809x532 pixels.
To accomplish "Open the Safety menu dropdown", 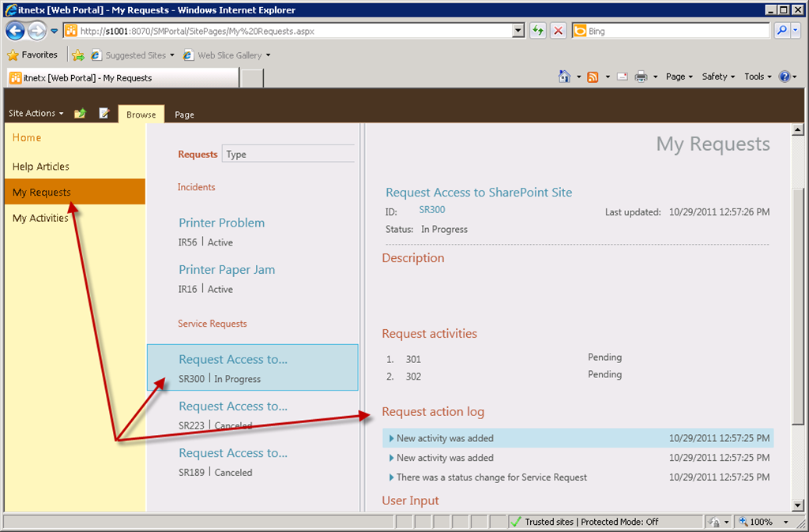I will pos(718,77).
